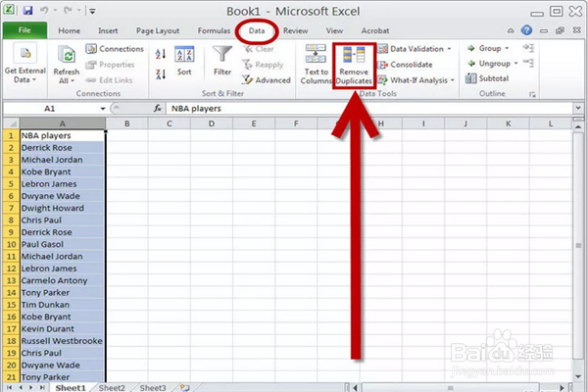Open the File tab
Viewport: 588px width, 392px height.
tap(24, 30)
